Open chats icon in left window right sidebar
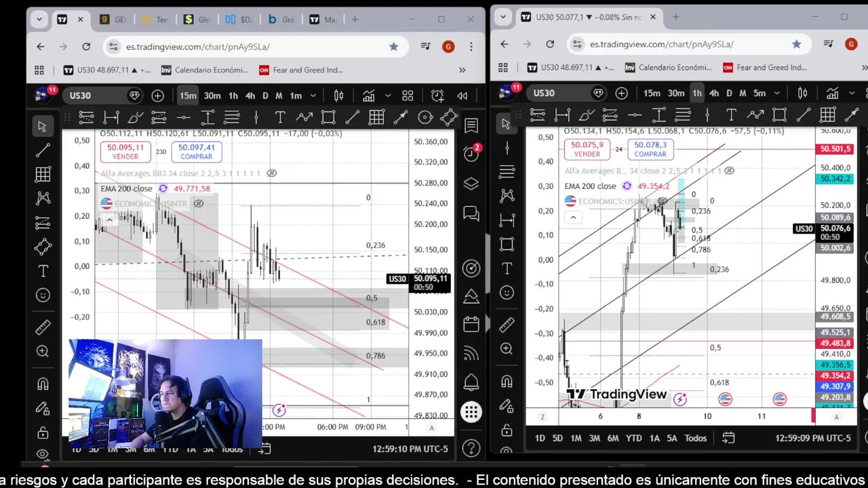 (x=471, y=213)
